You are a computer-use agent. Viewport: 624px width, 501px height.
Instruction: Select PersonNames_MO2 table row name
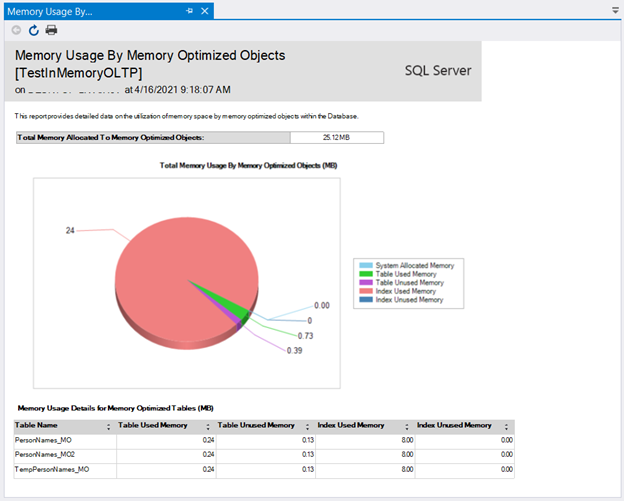pyautogui.click(x=45, y=454)
